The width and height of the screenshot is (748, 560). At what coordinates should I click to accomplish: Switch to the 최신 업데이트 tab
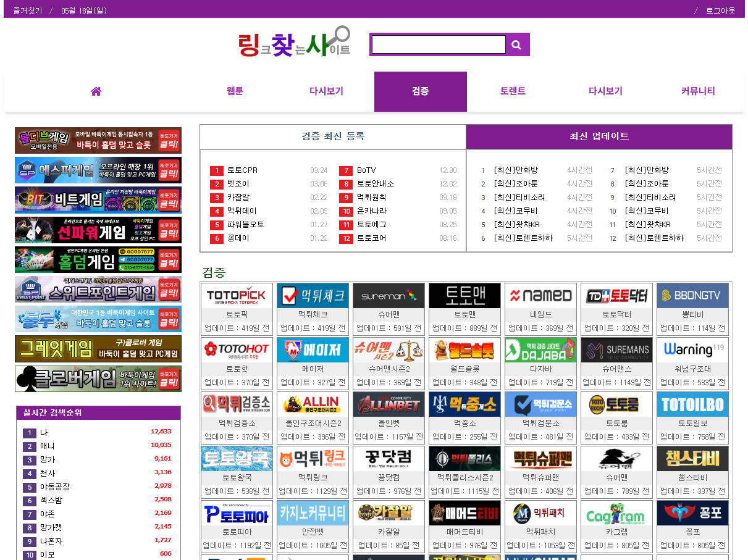pyautogui.click(x=599, y=136)
